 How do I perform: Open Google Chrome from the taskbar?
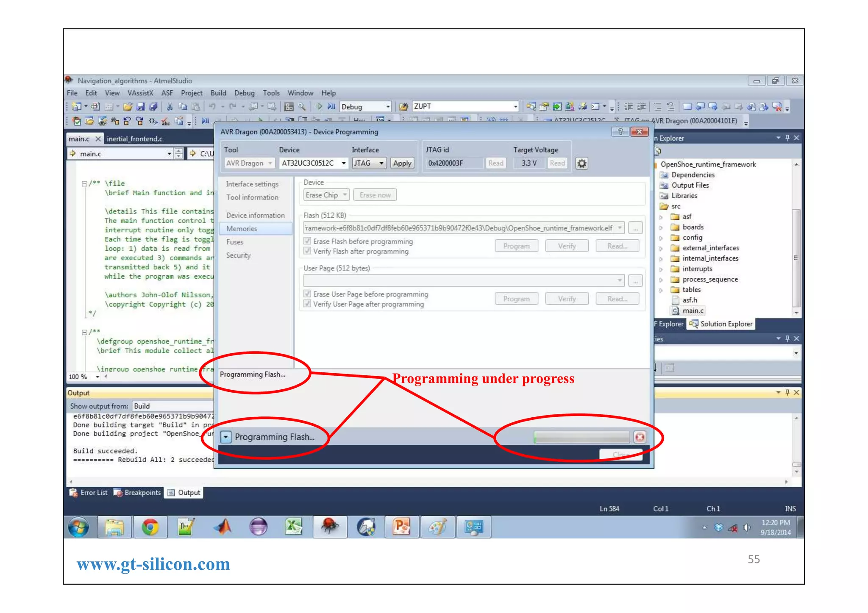pos(150,527)
